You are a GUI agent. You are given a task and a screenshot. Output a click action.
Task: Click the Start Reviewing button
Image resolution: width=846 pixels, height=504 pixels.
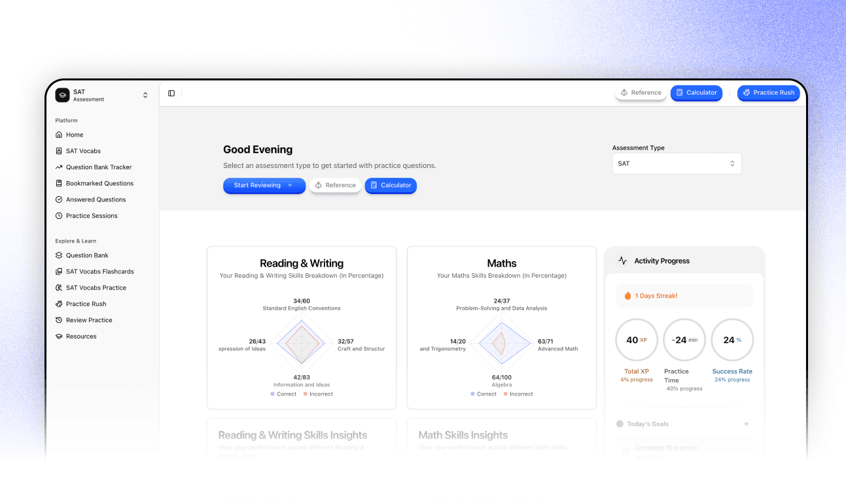click(264, 186)
